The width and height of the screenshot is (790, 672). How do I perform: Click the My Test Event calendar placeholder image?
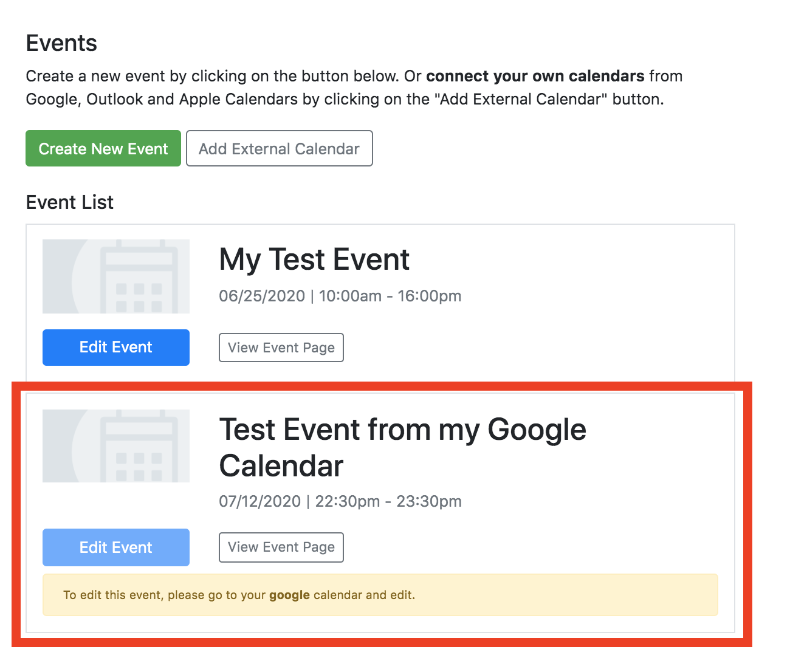(116, 276)
